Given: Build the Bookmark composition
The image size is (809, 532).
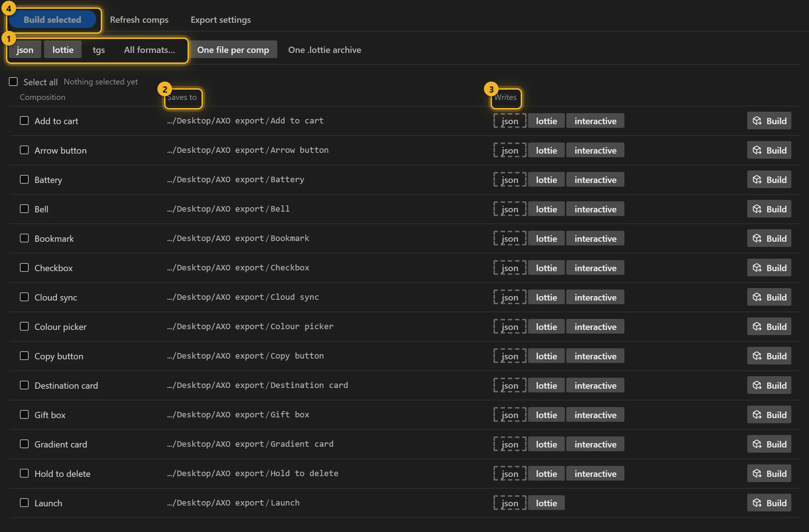Looking at the screenshot, I should pyautogui.click(x=769, y=238).
